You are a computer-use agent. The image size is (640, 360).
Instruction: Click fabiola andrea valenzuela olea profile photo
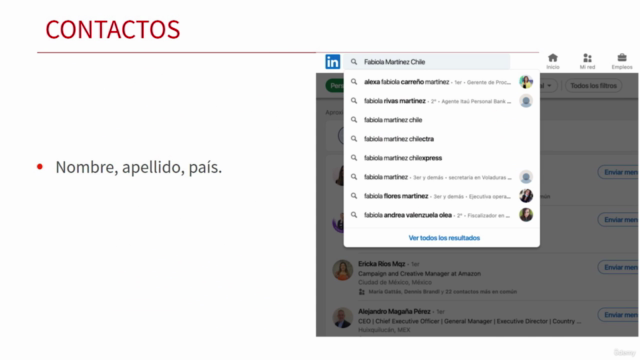[526, 215]
